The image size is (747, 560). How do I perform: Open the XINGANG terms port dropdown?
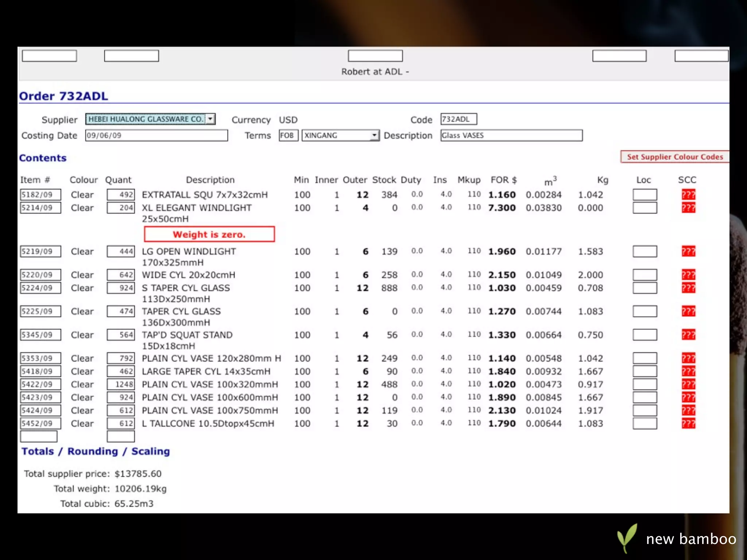tap(374, 136)
